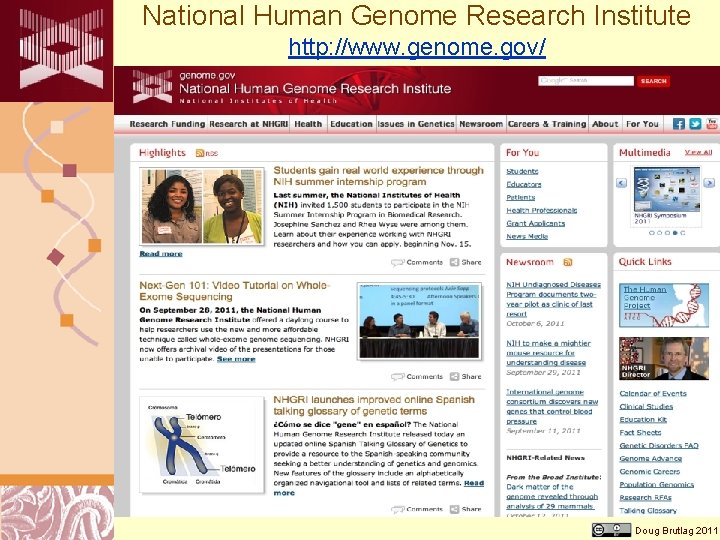Select first Multimedia carousel dot
Image resolution: width=720 pixels, height=540 pixels.
pos(651,233)
